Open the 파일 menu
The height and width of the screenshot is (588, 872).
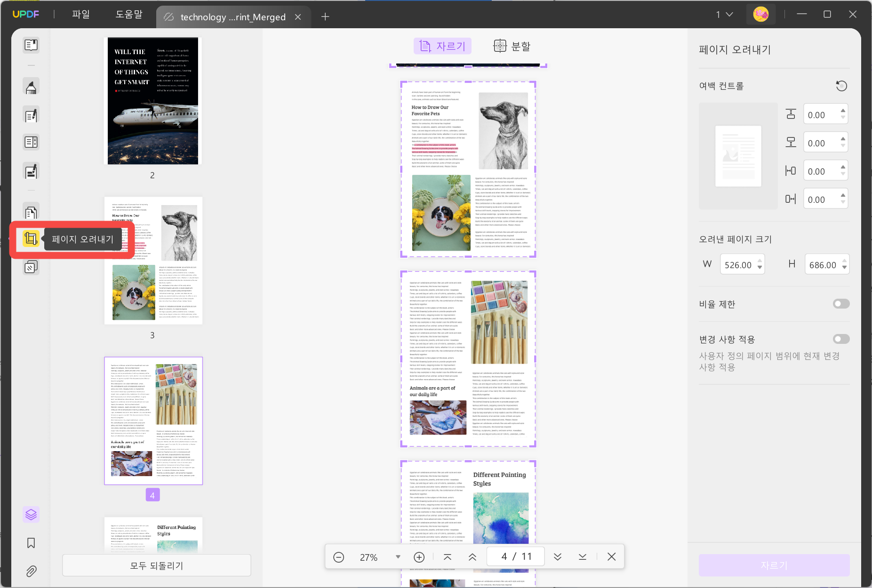(81, 15)
